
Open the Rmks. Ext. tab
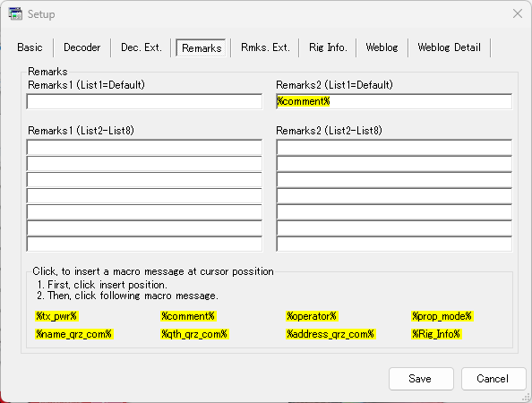point(265,47)
